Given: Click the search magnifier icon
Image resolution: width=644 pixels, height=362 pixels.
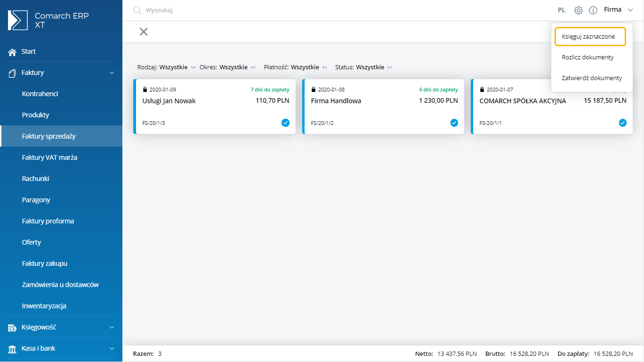Looking at the screenshot, I should tap(137, 10).
